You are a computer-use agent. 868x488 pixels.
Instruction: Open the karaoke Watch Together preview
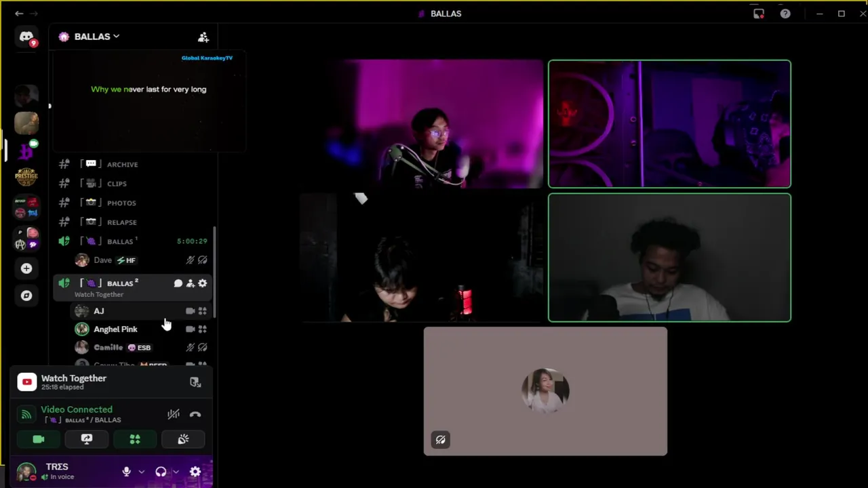(149, 102)
